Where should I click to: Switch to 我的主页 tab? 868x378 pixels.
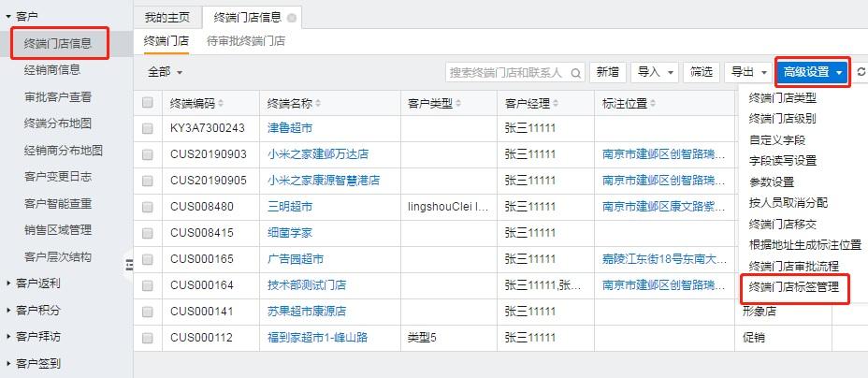[167, 18]
